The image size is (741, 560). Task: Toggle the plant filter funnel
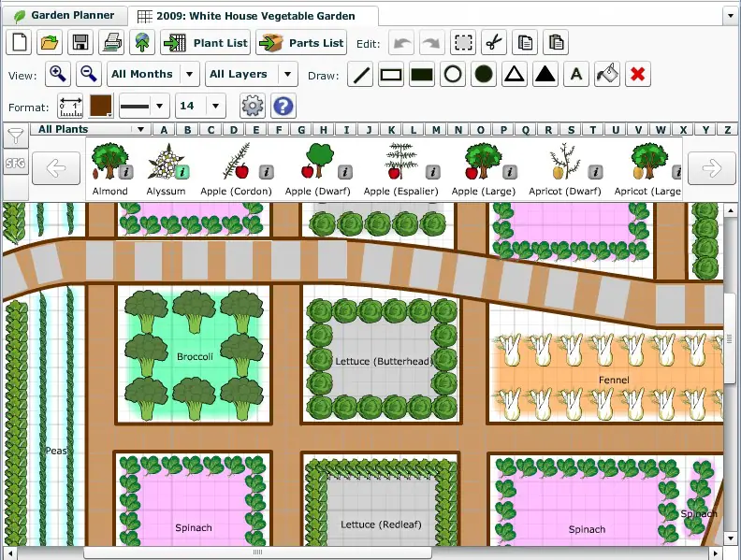click(16, 136)
